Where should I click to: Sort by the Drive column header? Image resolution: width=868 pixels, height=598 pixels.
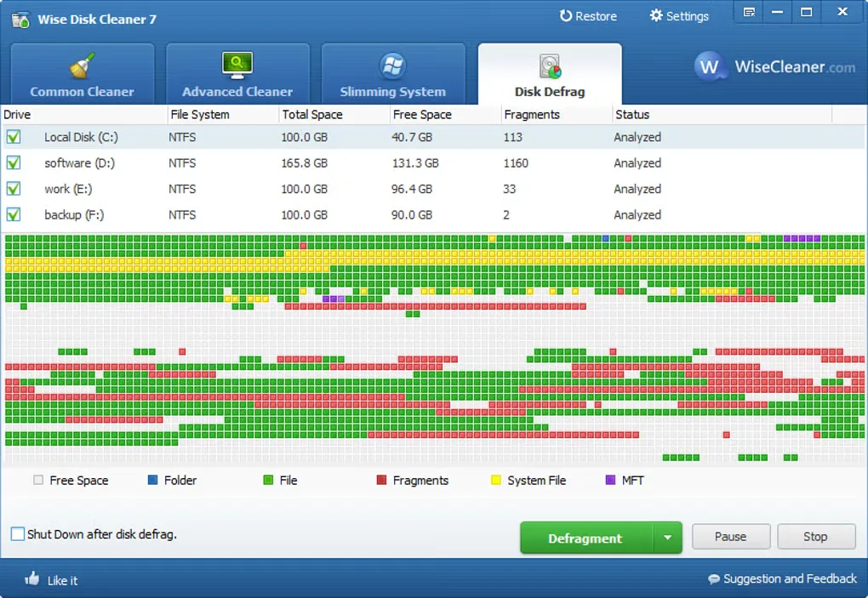(x=83, y=115)
